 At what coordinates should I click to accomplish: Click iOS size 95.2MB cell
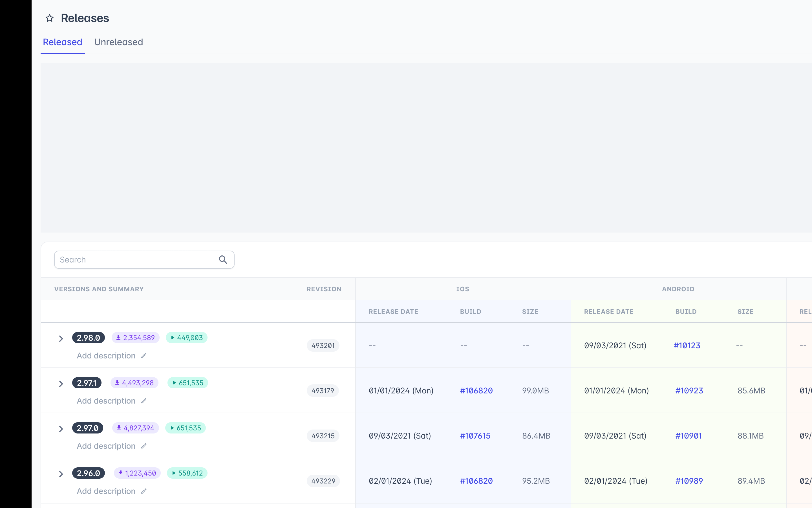(536, 481)
